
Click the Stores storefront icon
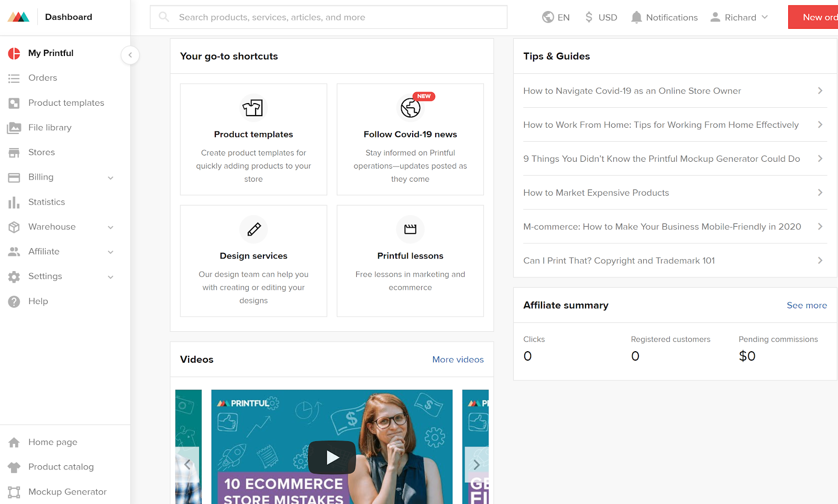(14, 152)
